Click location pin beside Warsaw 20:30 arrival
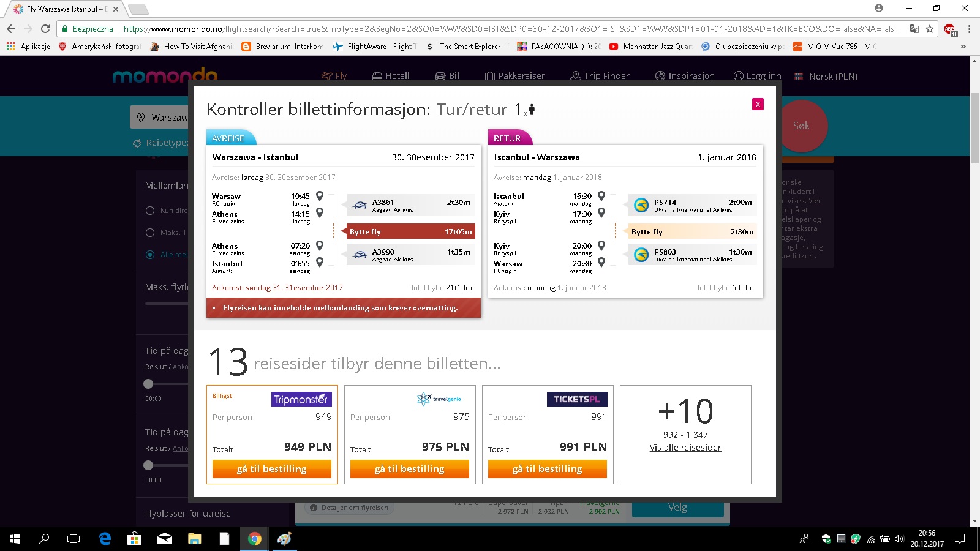This screenshot has width=980, height=551. click(x=601, y=262)
